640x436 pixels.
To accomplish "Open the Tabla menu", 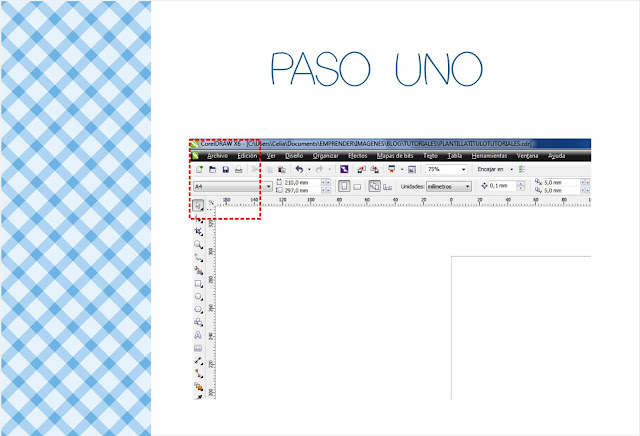I will click(454, 156).
